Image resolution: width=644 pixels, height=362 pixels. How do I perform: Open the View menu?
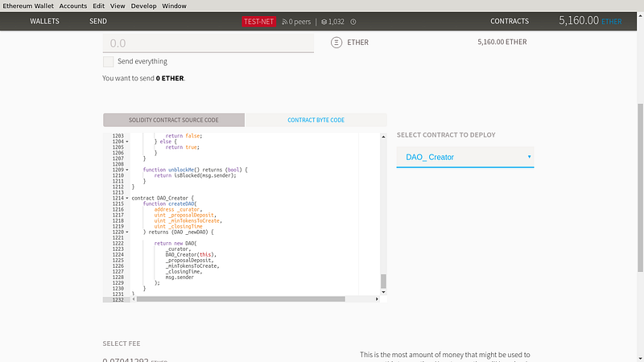click(x=118, y=6)
